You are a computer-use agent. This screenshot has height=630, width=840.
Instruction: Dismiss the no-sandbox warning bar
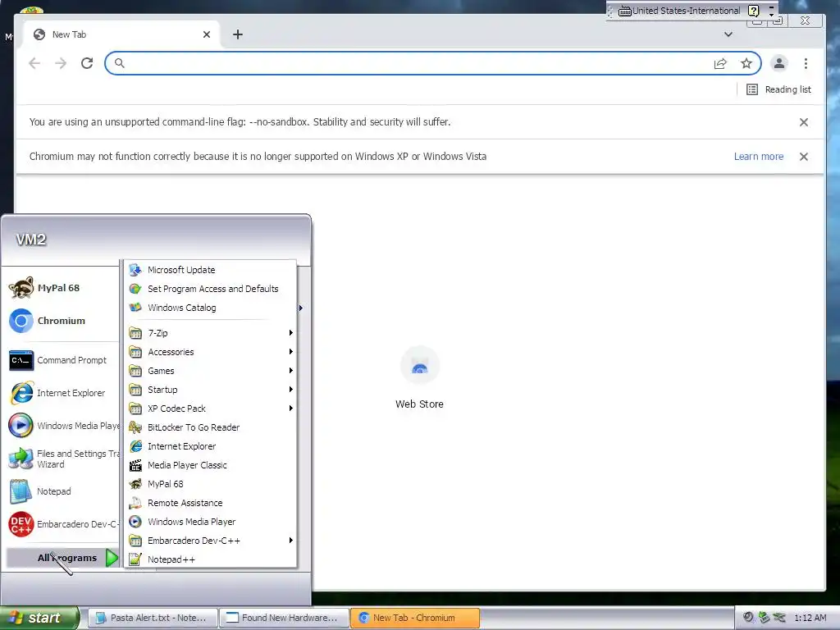point(804,122)
